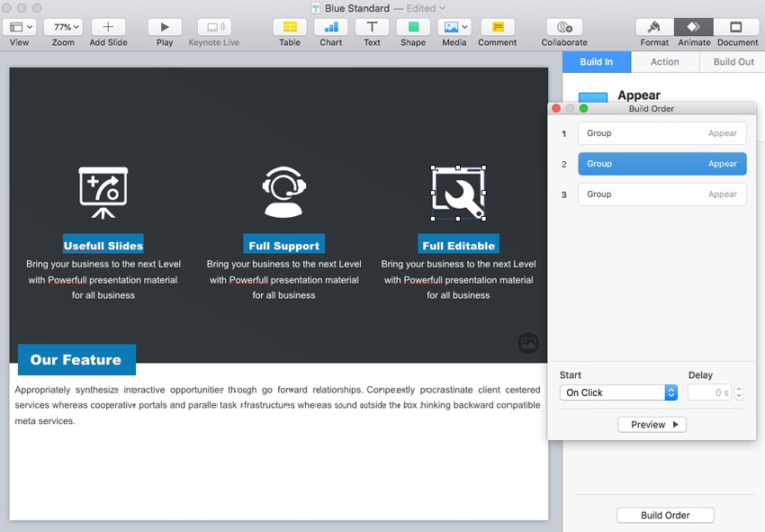Click description text under Full Editable

pyautogui.click(x=458, y=280)
